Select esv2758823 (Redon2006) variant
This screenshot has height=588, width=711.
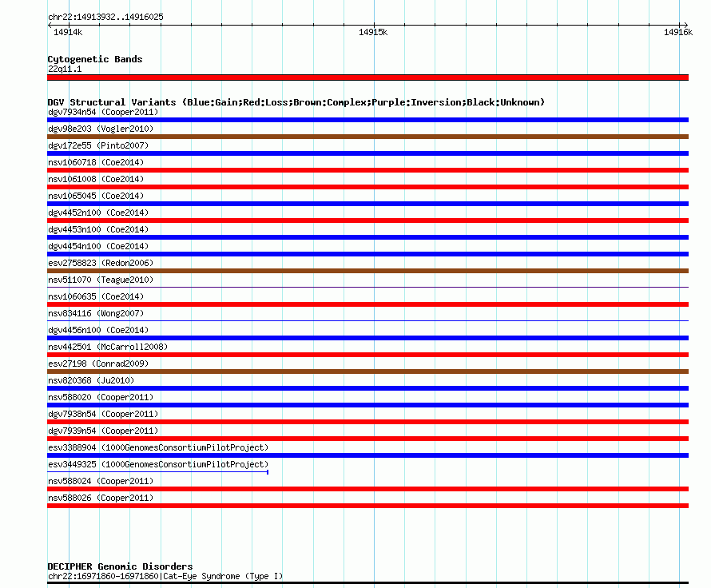[101, 263]
